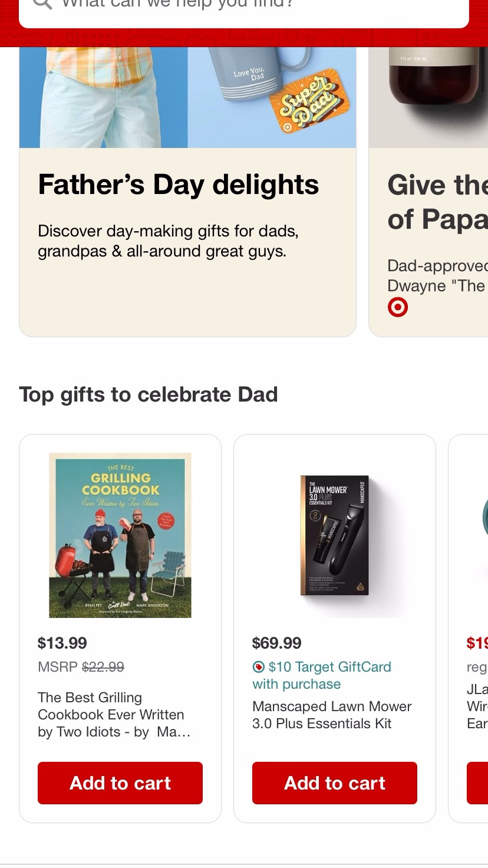Open Manscaped Lawn Mower 3.0 Plus Essentials title

point(332,715)
